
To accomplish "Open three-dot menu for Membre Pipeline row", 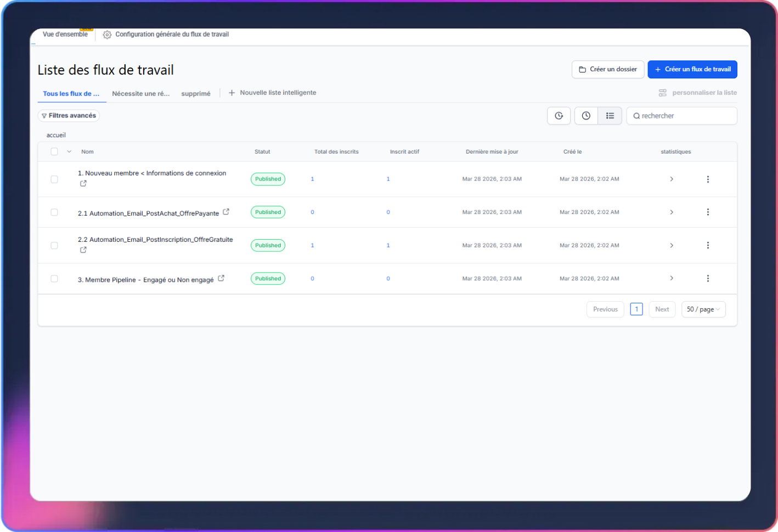I will pos(708,279).
